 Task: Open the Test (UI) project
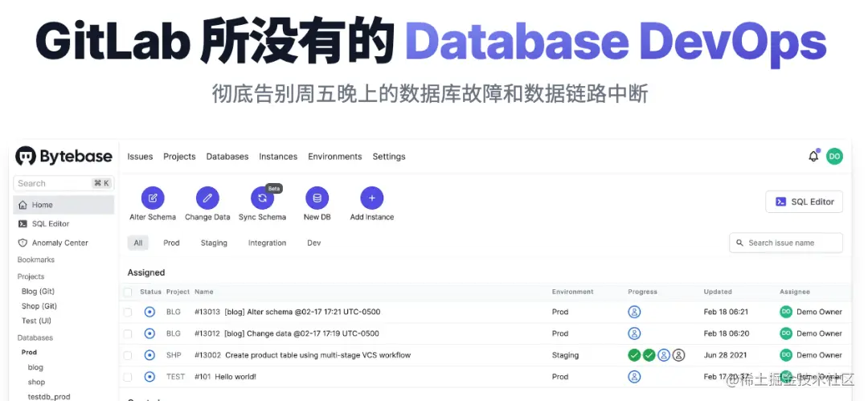pos(36,321)
